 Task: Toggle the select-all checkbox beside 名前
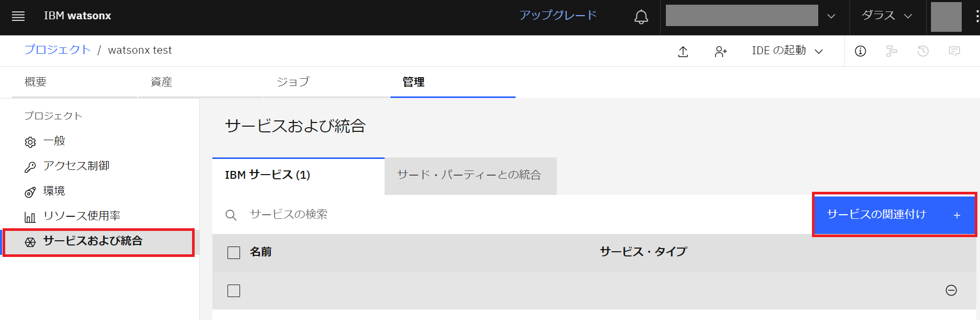234,253
